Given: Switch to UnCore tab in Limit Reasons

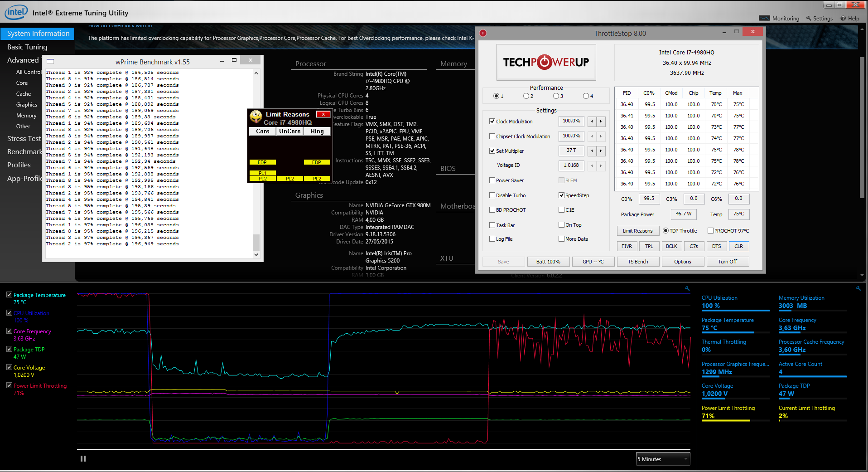Looking at the screenshot, I should (289, 131).
